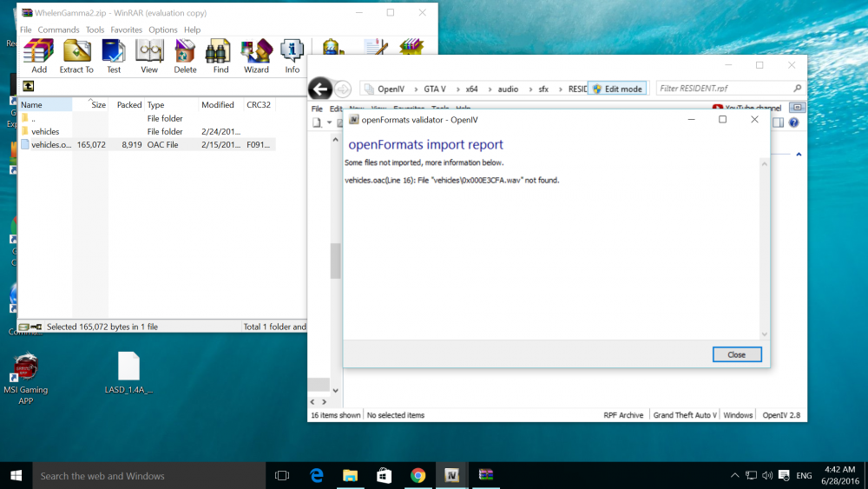This screenshot has width=868, height=489.
Task: Open Google Chrome from taskbar
Action: click(418, 475)
